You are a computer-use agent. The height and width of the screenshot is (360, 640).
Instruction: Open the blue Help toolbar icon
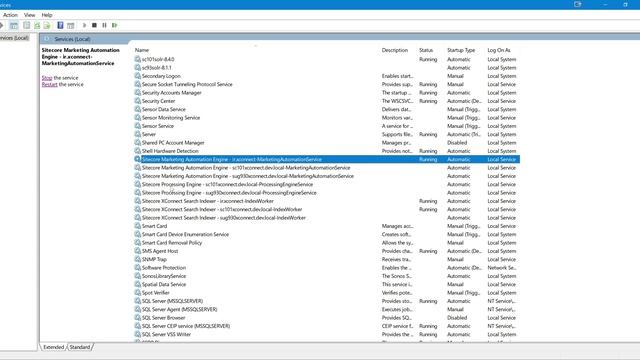tap(60, 25)
